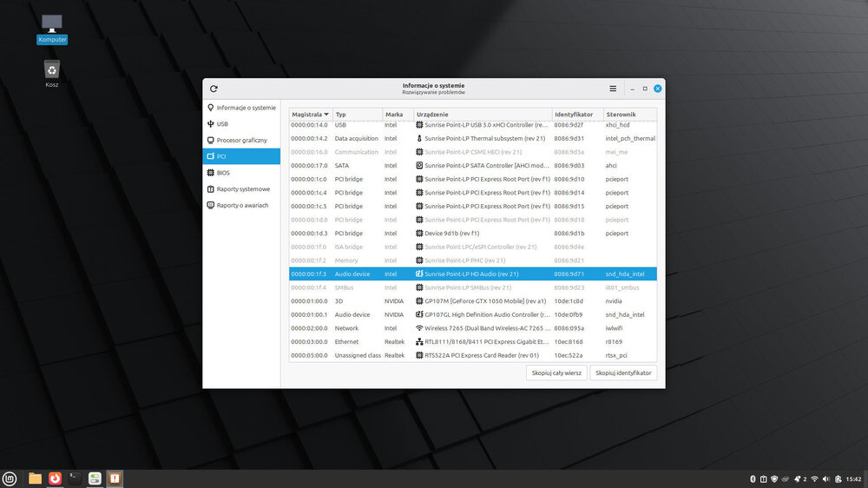Click the lightbulb icon for Informacje o systemie
The width and height of the screenshot is (868, 488).
210,108
